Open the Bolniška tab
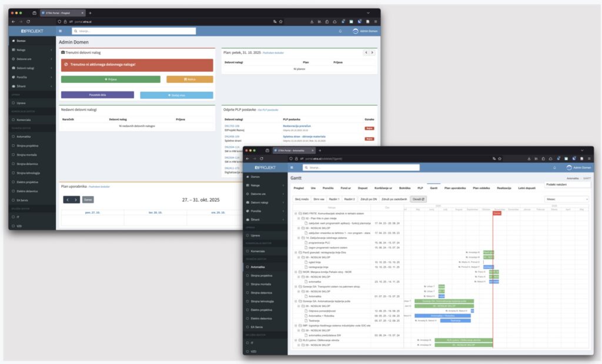Screen dimensions: 602x364 [404, 188]
